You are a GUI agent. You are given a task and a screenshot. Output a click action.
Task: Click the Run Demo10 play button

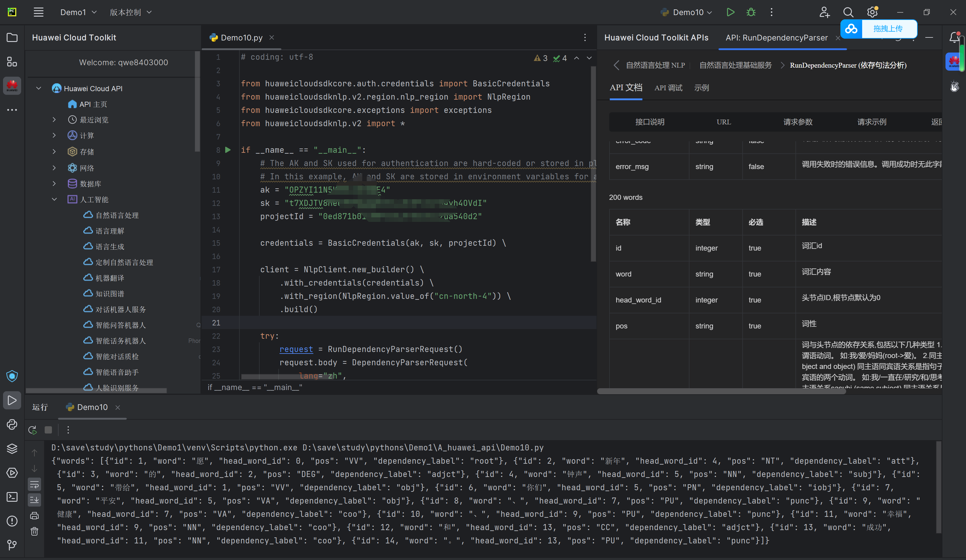coord(730,12)
